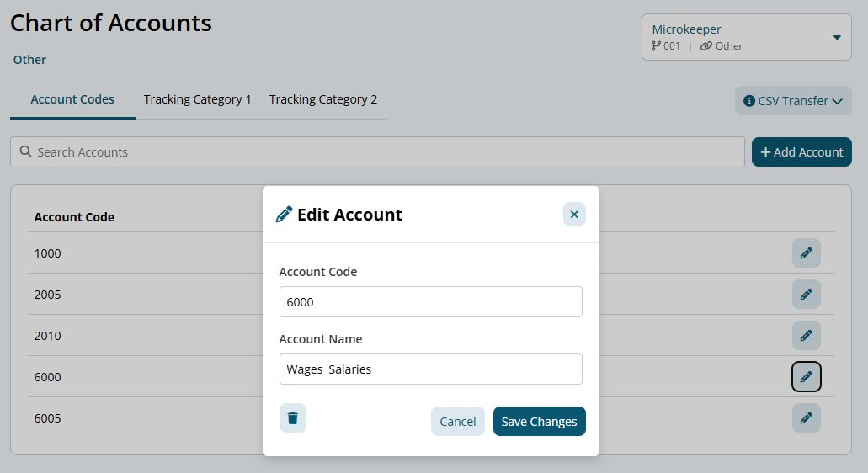Image resolution: width=868 pixels, height=473 pixels.
Task: Switch to Tracking Category 2 tab
Action: tap(323, 99)
